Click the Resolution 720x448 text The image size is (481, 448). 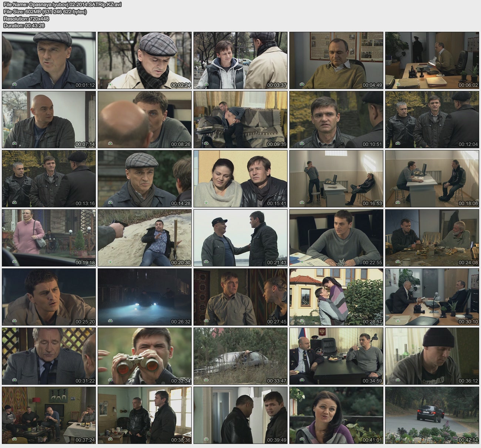[26, 19]
